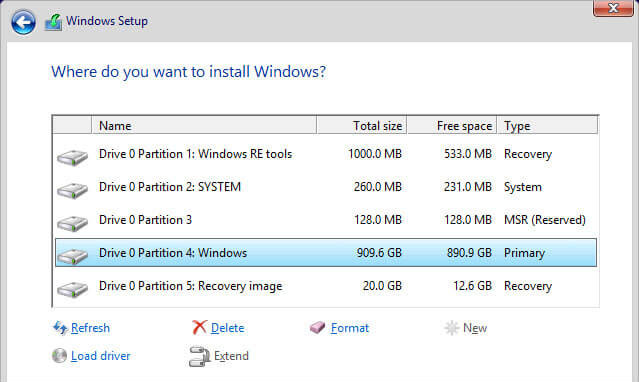This screenshot has width=639, height=382.
Task: Click the 533.0 MB free space value
Action: (468, 154)
